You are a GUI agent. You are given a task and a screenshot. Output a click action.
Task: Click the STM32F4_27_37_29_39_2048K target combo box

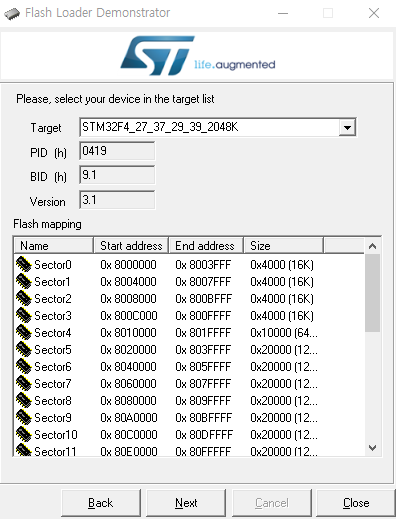tap(218, 127)
